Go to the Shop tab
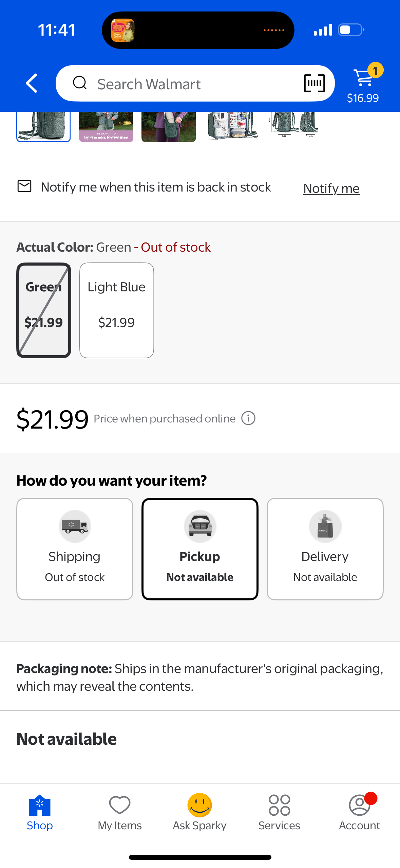Image resolution: width=400 pixels, height=868 pixels. coord(40,812)
